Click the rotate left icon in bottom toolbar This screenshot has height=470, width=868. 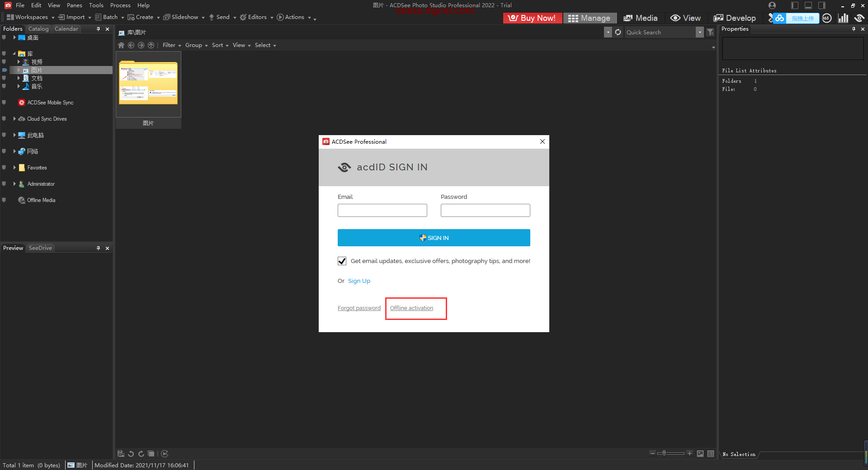tap(131, 454)
